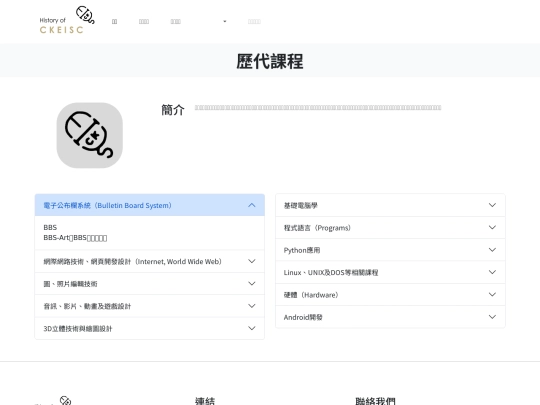Collapse the Bulletin Board System accordion section

(150, 205)
